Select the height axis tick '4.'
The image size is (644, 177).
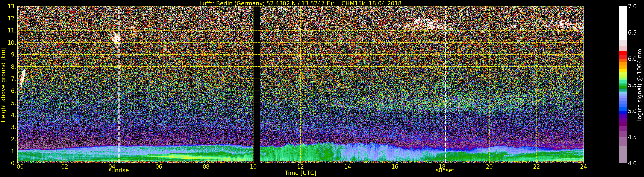(x=14, y=115)
